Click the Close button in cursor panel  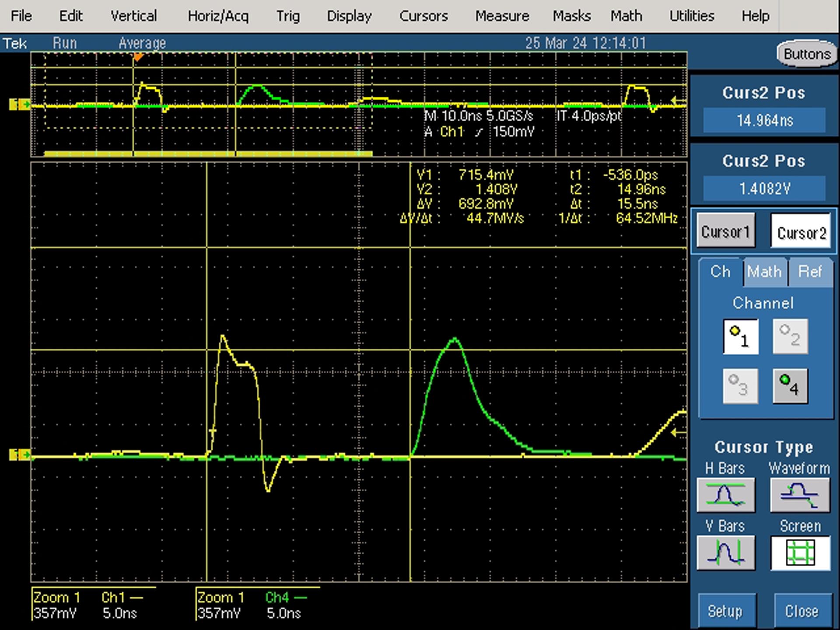point(802,611)
